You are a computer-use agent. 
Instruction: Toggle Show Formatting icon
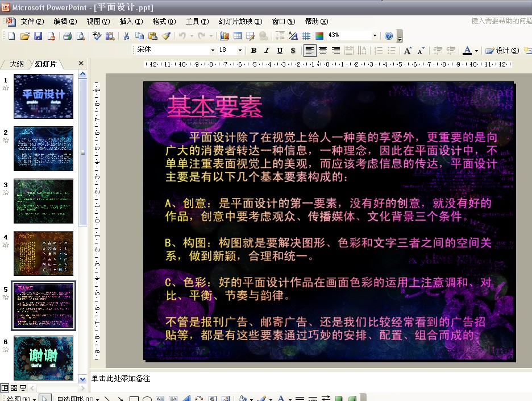(293, 36)
